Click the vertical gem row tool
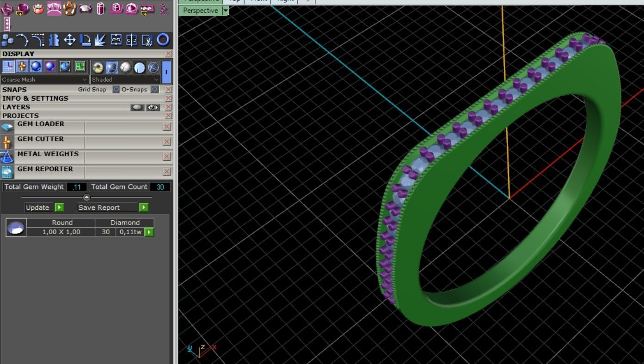This screenshot has width=644, height=364. (7, 24)
